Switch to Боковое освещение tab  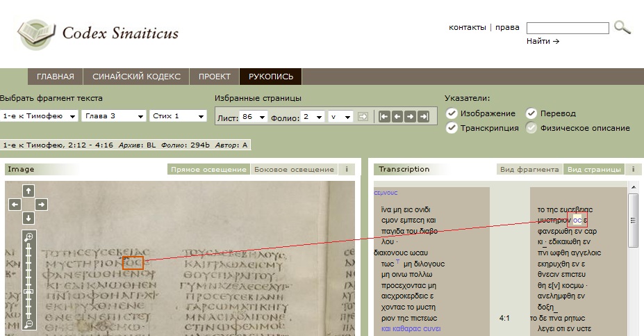pyautogui.click(x=292, y=169)
